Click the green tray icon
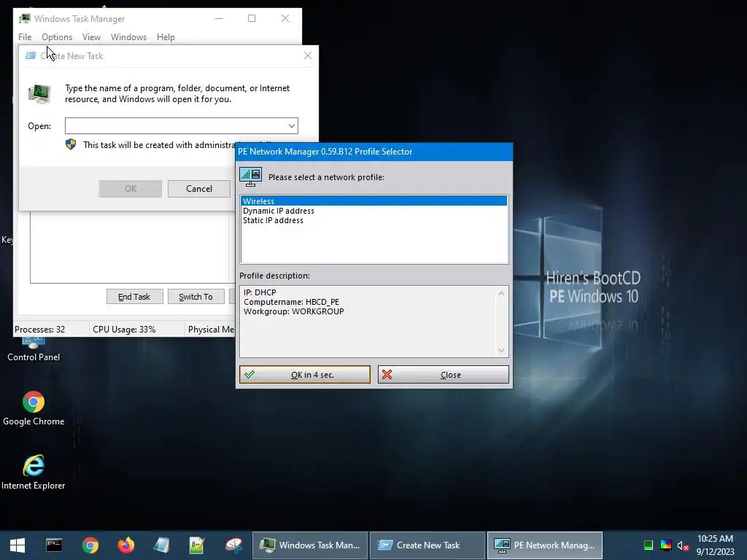 tap(649, 545)
